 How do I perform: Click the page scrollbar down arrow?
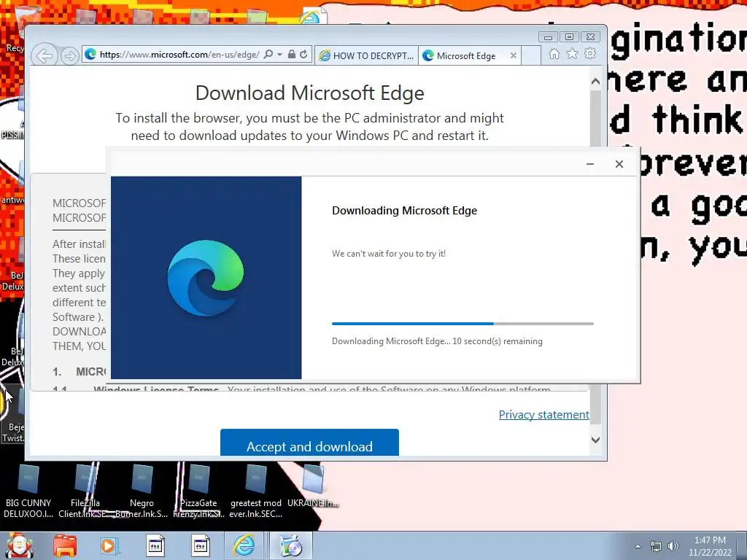coord(595,440)
